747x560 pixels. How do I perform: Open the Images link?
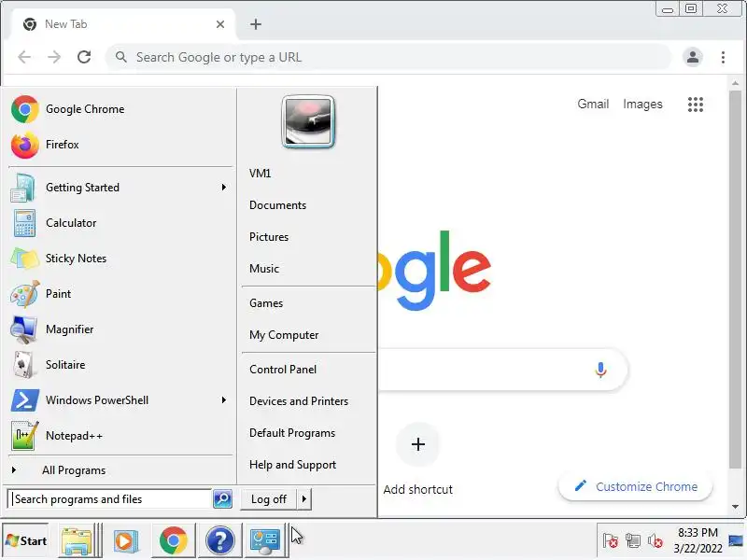(642, 105)
